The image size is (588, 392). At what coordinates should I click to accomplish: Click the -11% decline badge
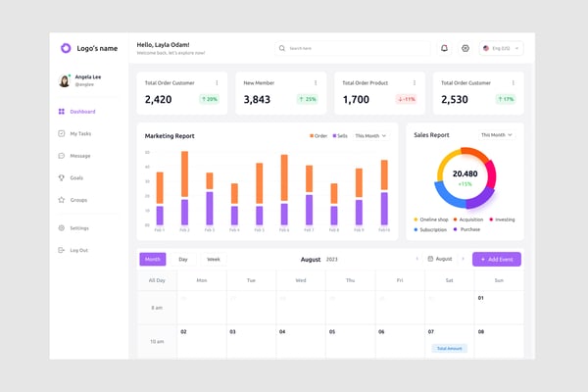pos(407,99)
